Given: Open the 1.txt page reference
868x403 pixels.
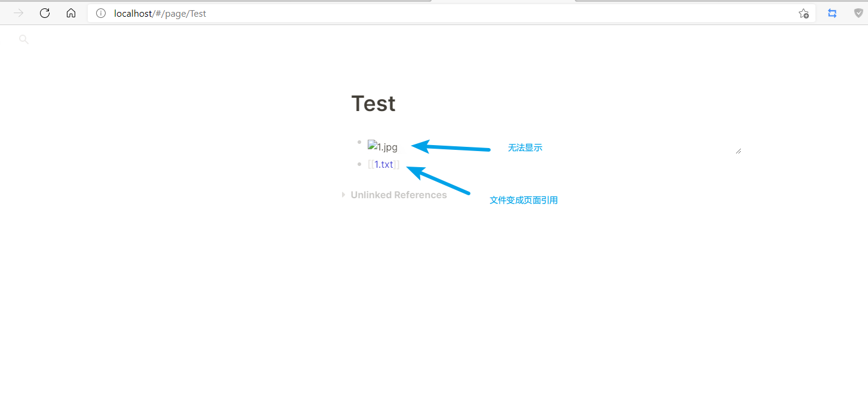Looking at the screenshot, I should tap(384, 164).
